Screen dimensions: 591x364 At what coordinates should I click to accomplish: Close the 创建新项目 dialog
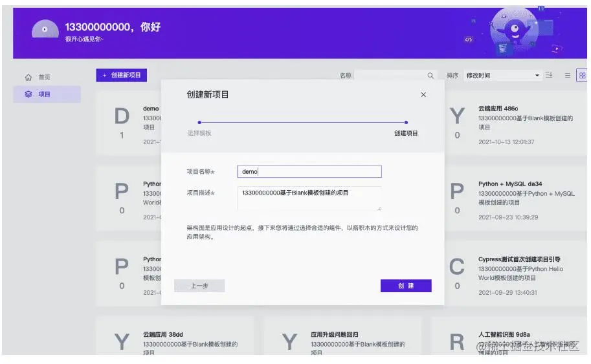(x=423, y=94)
